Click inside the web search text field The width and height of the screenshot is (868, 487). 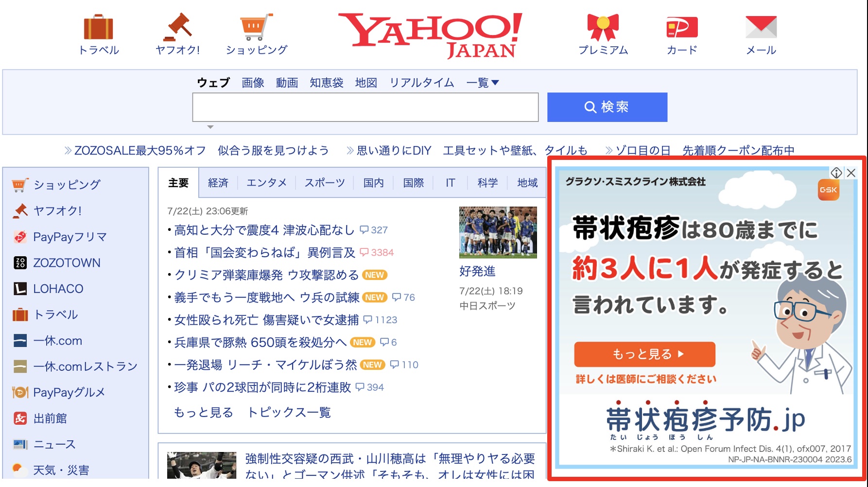[x=365, y=107]
